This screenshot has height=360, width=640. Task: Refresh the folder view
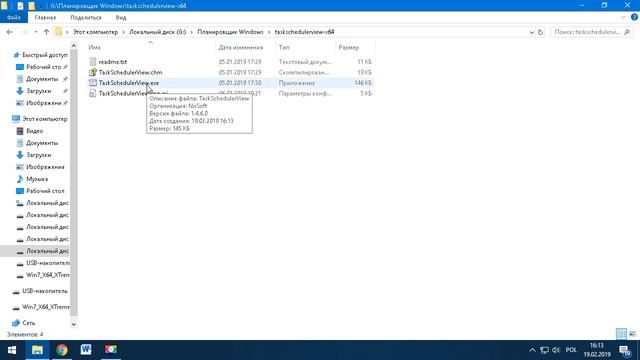[540, 32]
